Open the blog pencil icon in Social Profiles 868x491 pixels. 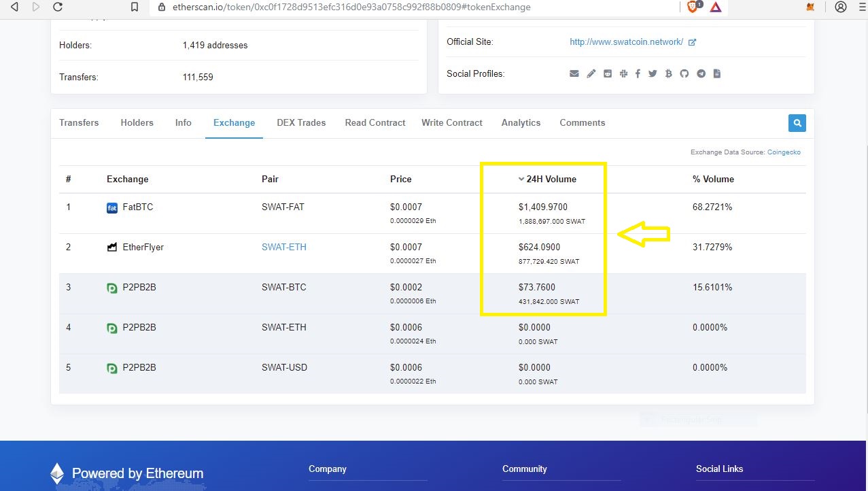591,73
